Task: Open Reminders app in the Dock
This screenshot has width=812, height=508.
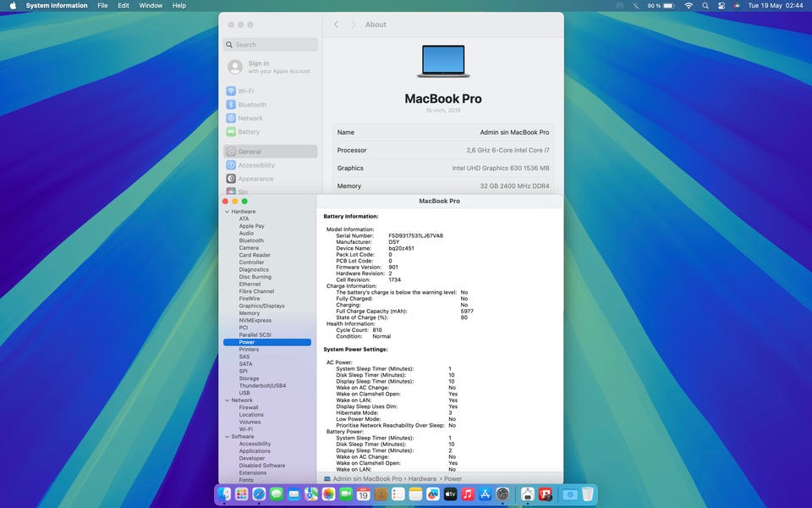Action: pos(398,494)
